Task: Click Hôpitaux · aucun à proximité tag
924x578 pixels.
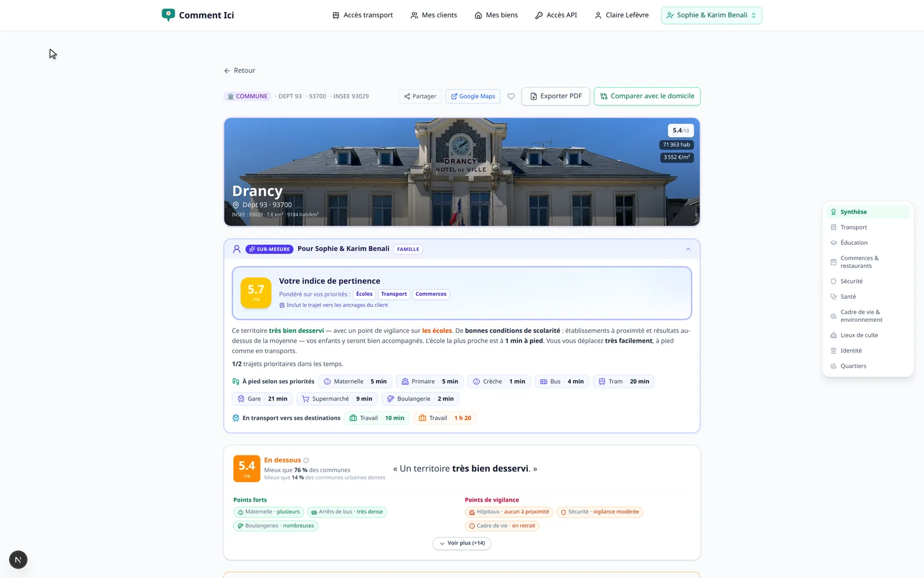Action: [509, 512]
